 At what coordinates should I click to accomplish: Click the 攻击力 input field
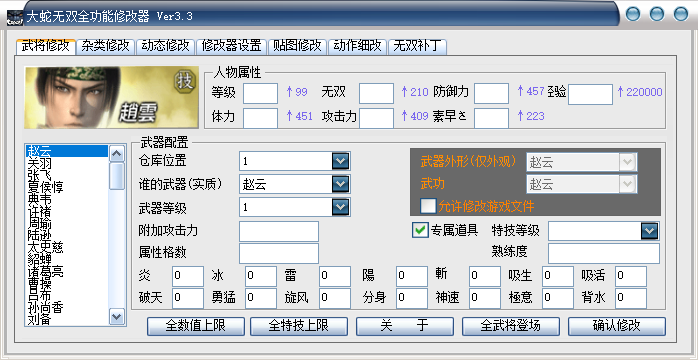[x=377, y=118]
